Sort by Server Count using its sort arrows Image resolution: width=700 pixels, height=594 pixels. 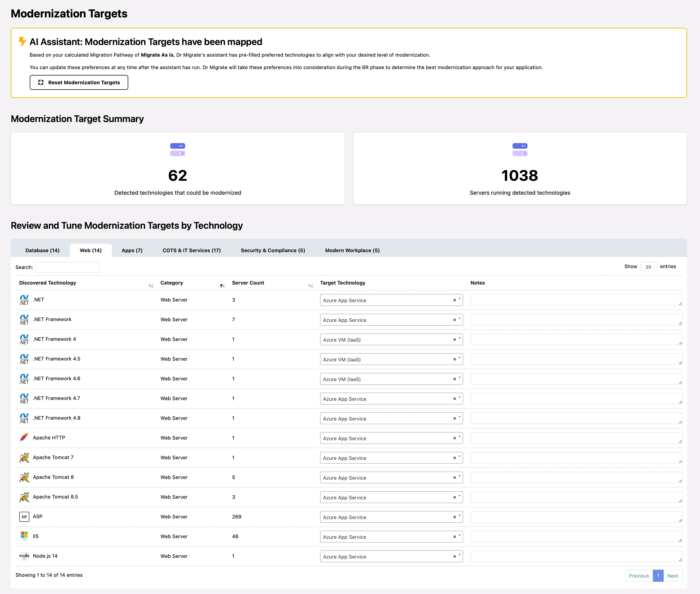311,286
